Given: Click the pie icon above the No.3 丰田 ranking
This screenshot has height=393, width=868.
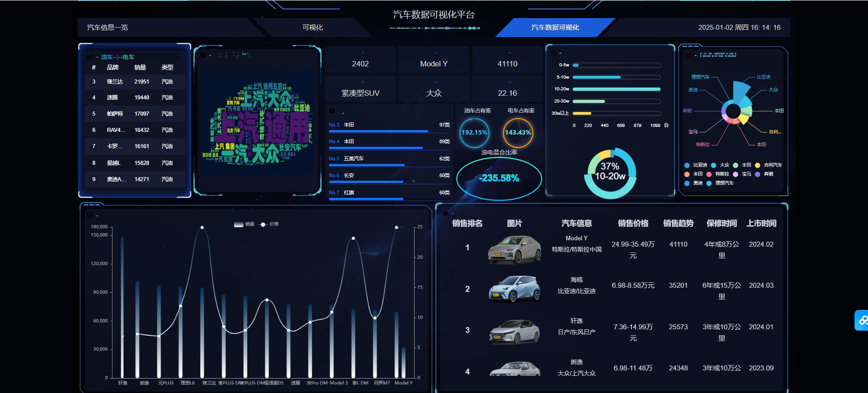Looking at the screenshot, I should tap(332, 111).
